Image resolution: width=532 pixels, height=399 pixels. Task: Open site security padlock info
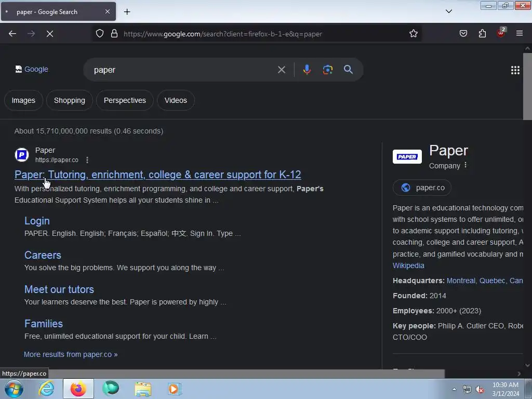(x=114, y=34)
